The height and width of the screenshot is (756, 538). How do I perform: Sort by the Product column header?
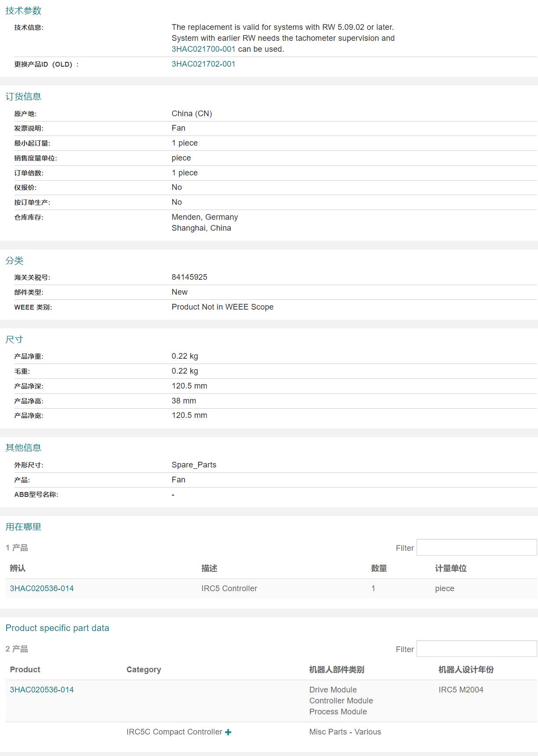pos(25,670)
